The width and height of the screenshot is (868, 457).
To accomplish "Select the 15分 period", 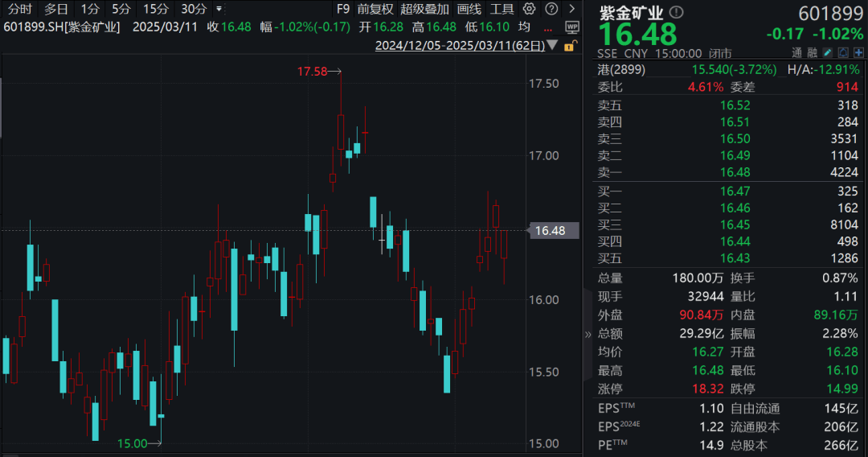I will [x=156, y=9].
